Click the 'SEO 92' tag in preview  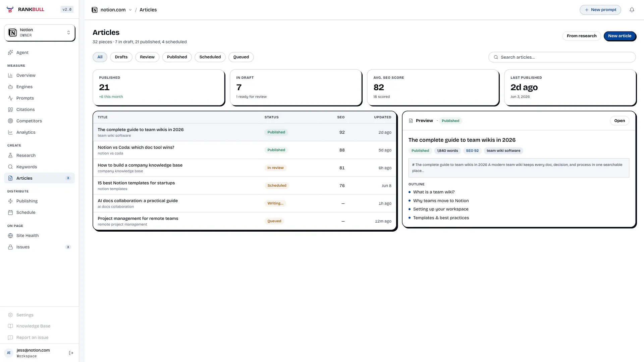point(472,151)
